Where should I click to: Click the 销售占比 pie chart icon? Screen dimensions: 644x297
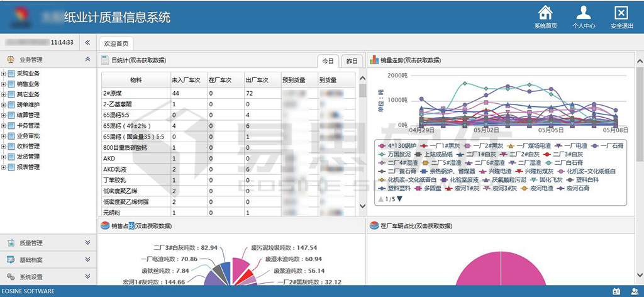pos(105,226)
